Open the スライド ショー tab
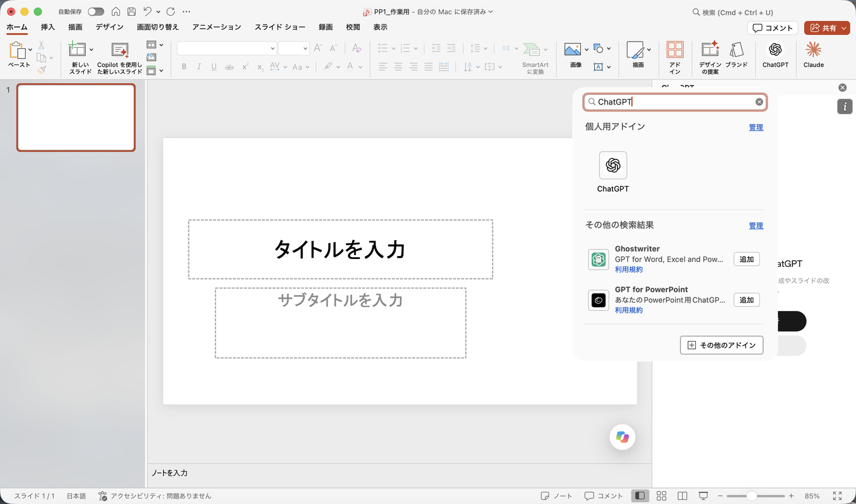Image resolution: width=856 pixels, height=504 pixels. point(280,27)
